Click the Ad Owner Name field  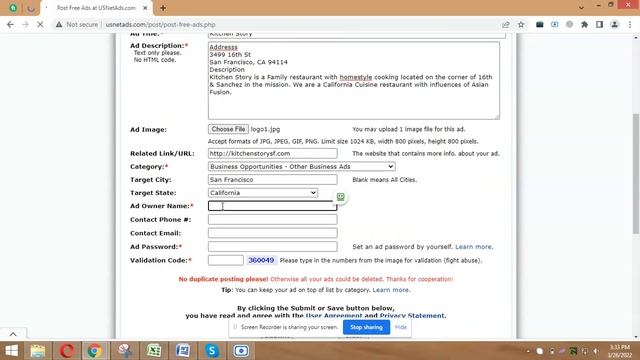pyautogui.click(x=273, y=206)
